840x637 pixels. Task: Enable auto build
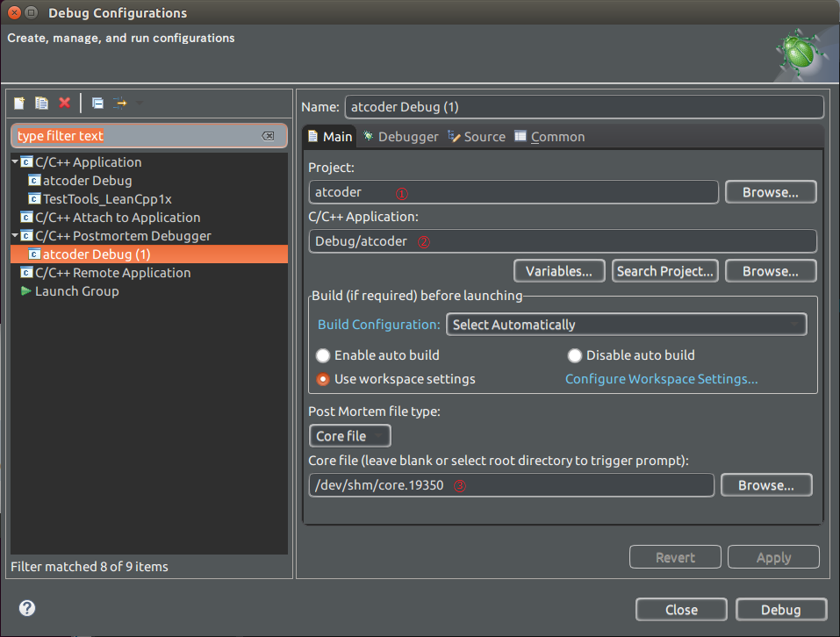pyautogui.click(x=323, y=355)
